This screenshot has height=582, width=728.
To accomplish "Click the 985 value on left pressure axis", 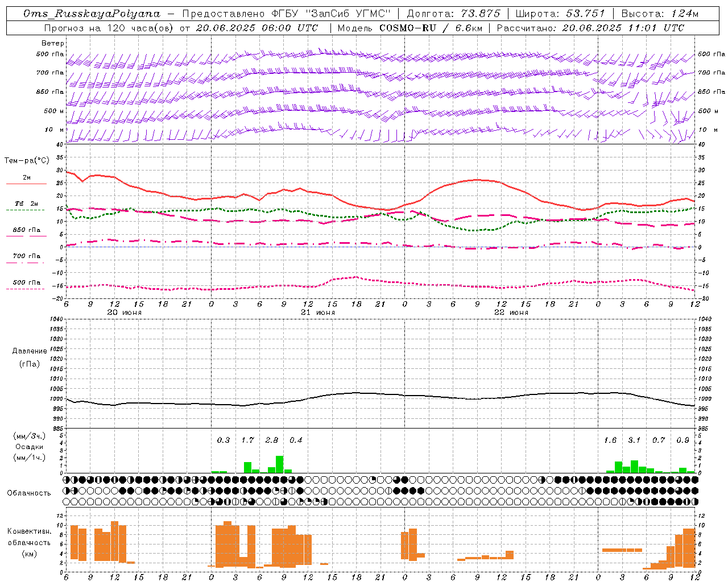I will click(x=57, y=429).
